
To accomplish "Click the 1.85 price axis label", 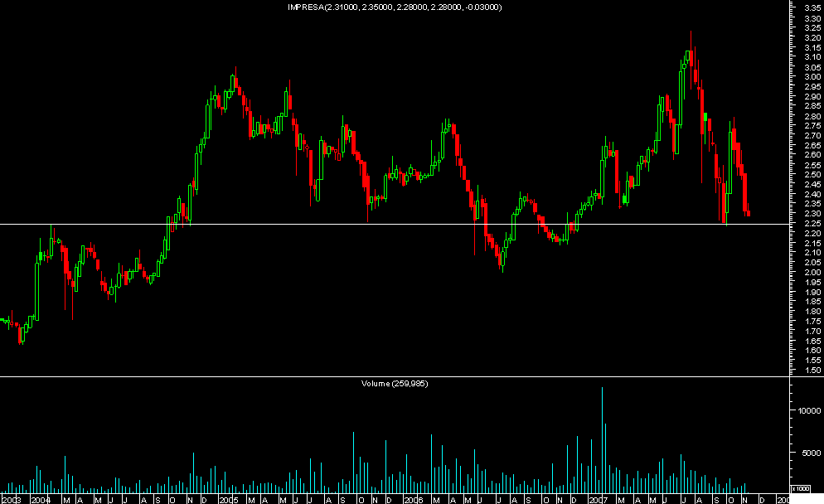I will click(x=812, y=302).
